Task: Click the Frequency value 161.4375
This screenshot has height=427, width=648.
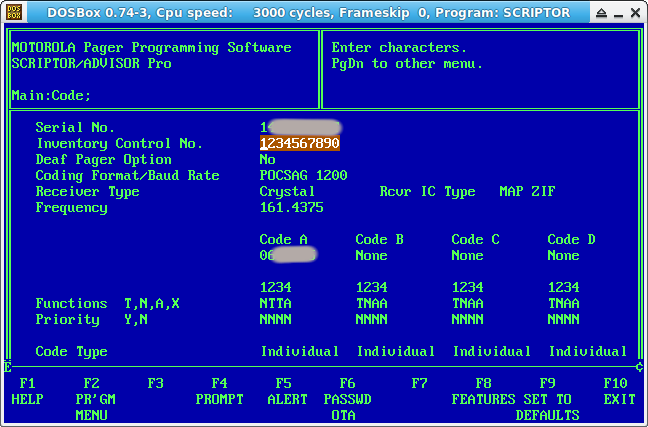Action: coord(291,208)
